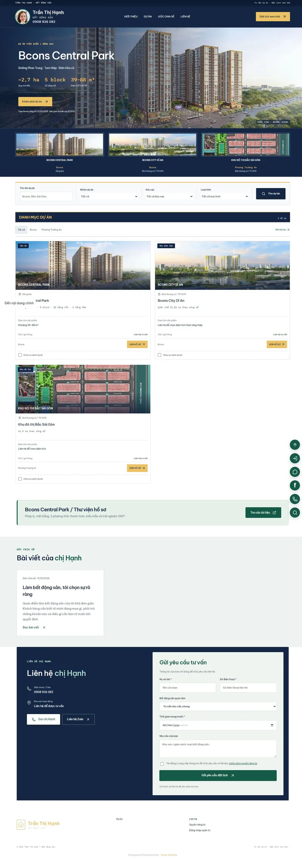Submit with 'Gửi yêu cầu đặt lịch' button
Image resolution: width=302 pixels, height=868 pixels.
click(218, 775)
